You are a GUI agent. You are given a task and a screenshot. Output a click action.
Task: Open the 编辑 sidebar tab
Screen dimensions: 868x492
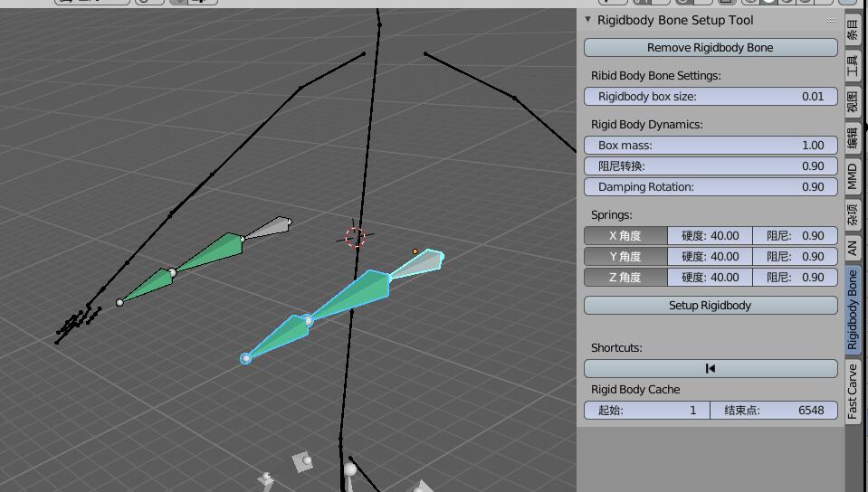point(853,137)
